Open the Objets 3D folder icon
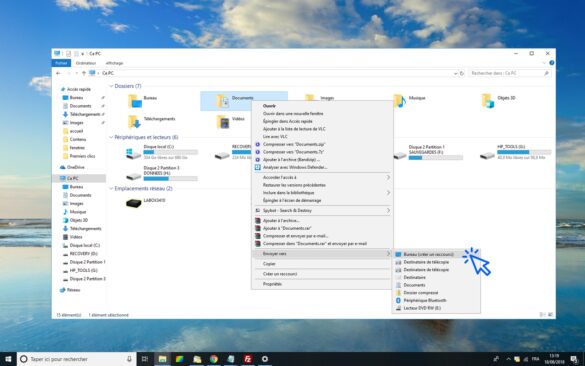585x366 pixels. point(488,101)
